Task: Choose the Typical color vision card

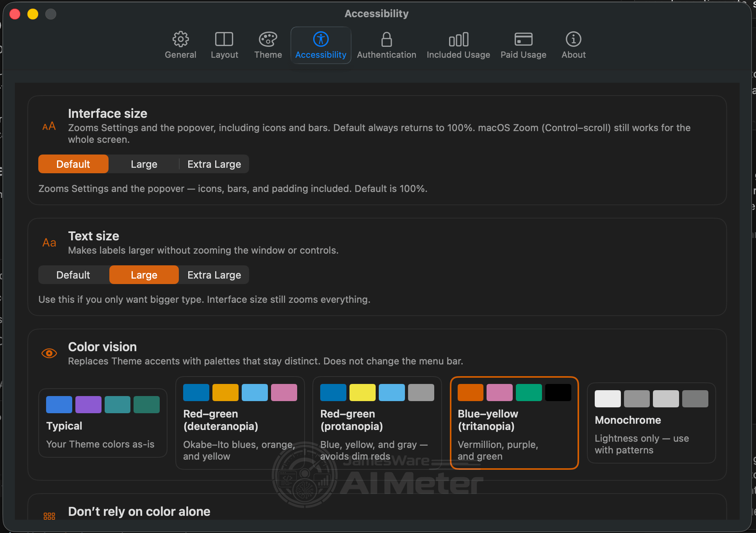Action: (103, 423)
